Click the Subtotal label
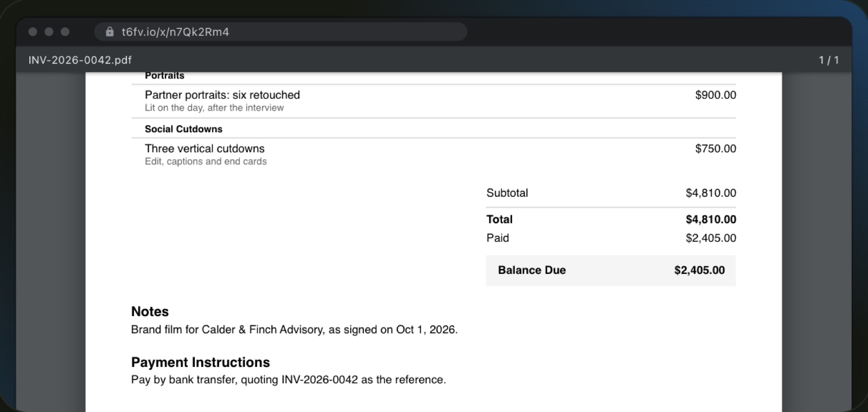The width and height of the screenshot is (868, 412). [x=507, y=193]
